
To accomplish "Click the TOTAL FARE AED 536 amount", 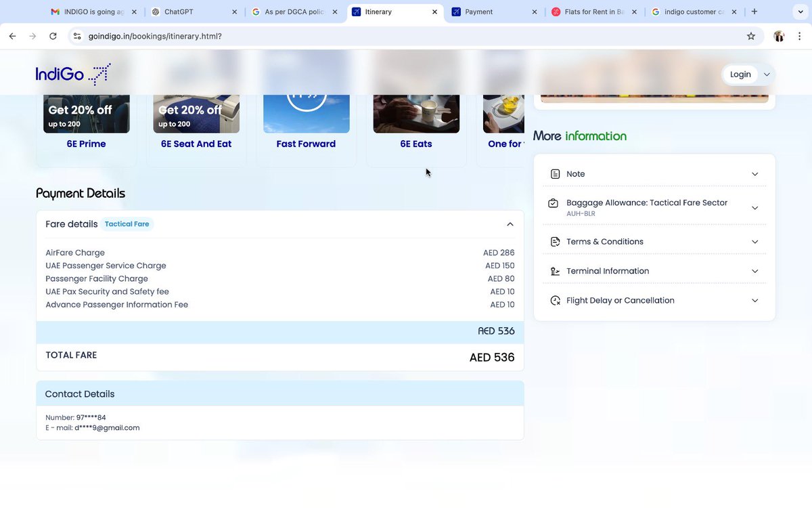I will [x=492, y=358].
